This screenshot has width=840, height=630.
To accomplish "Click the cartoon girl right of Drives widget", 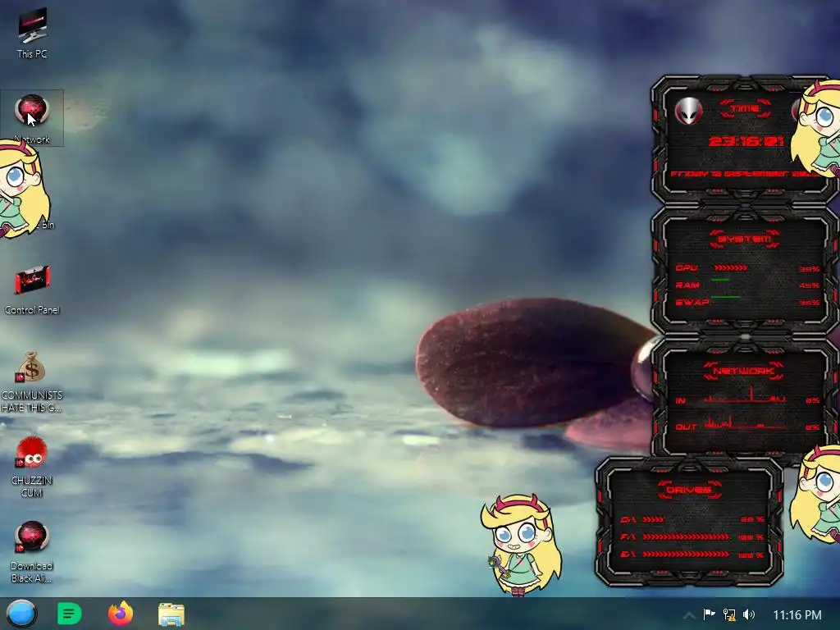I will coord(816,493).
